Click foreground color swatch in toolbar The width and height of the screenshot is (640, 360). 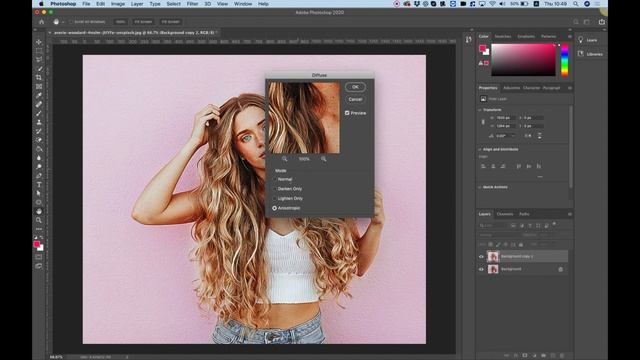[37, 244]
